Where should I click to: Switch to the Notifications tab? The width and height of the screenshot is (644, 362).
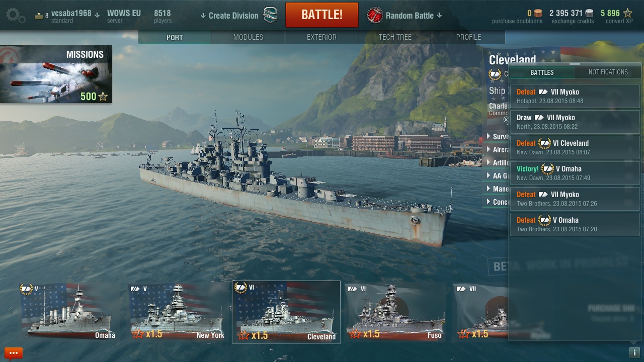(608, 72)
